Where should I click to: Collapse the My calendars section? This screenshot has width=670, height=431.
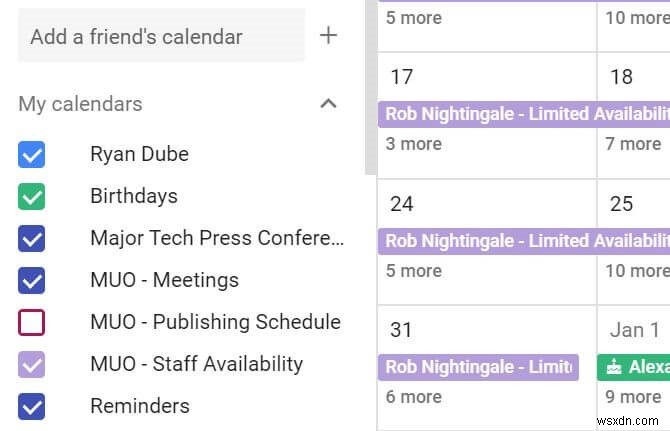(x=328, y=103)
